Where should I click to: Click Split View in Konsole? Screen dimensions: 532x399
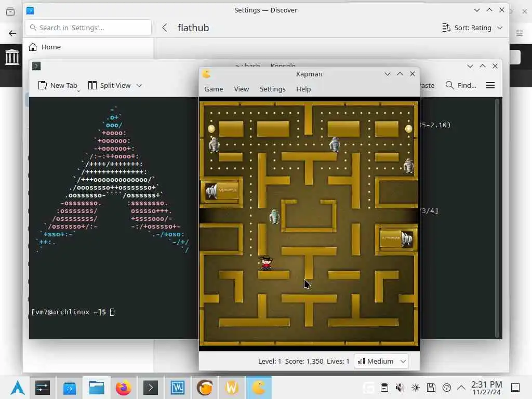click(x=109, y=86)
